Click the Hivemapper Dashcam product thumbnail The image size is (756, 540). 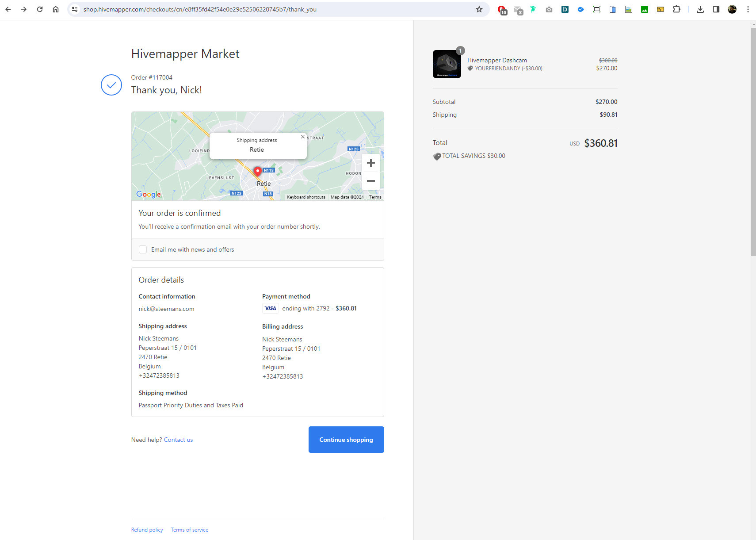pos(447,64)
